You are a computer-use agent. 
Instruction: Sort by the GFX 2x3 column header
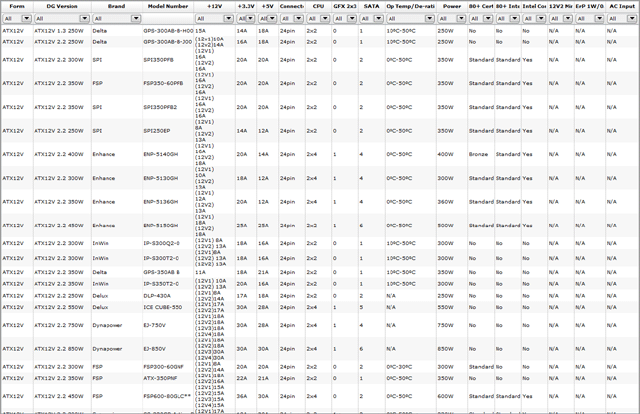[x=345, y=6]
